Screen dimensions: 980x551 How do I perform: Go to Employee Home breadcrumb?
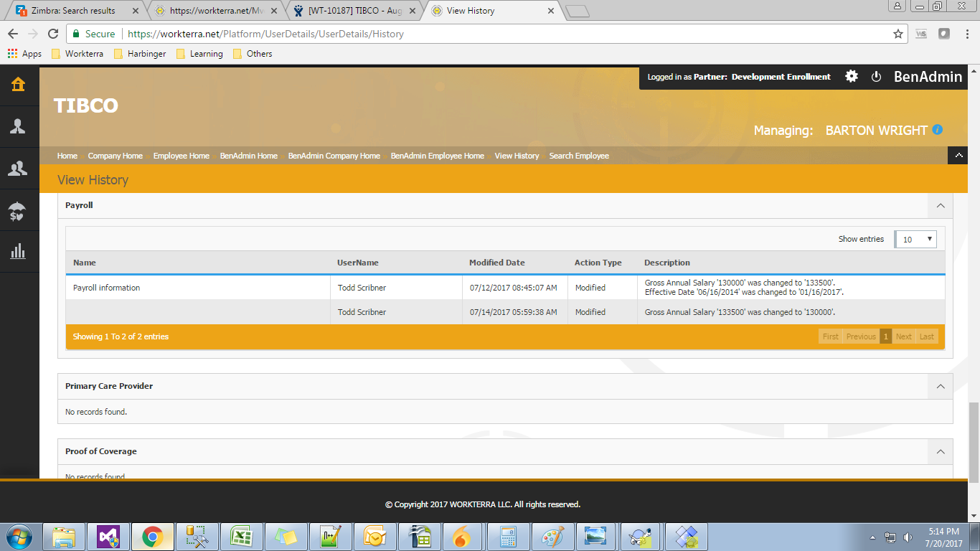[x=182, y=156]
